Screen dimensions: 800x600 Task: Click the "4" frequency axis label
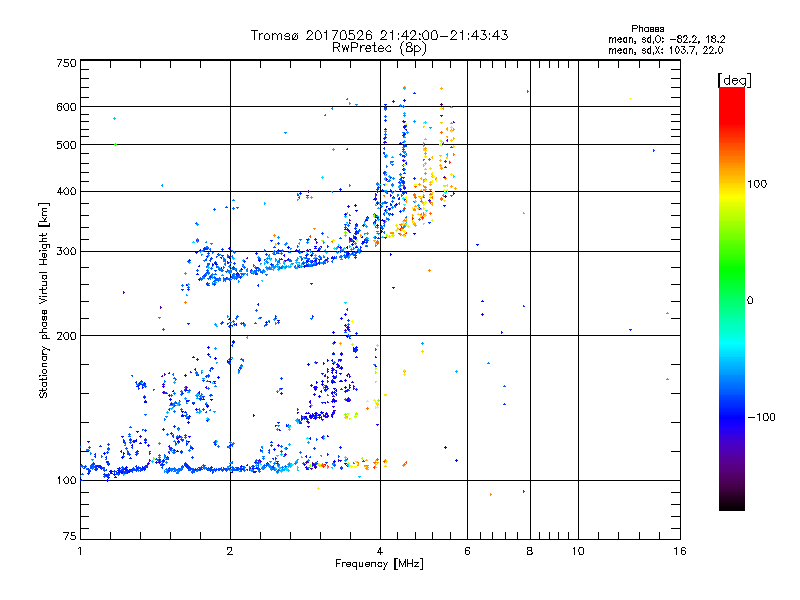point(380,551)
